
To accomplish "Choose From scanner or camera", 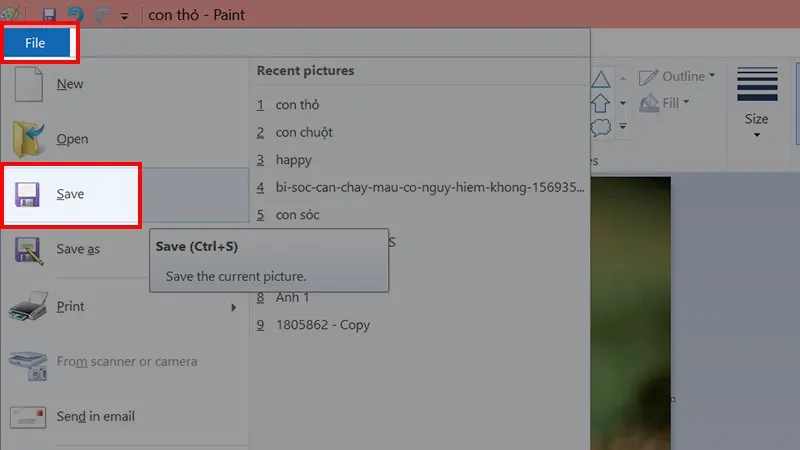I will [126, 361].
